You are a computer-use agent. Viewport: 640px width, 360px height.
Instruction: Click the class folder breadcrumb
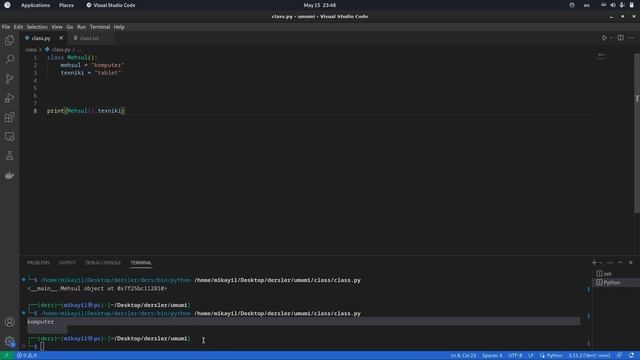(x=31, y=50)
